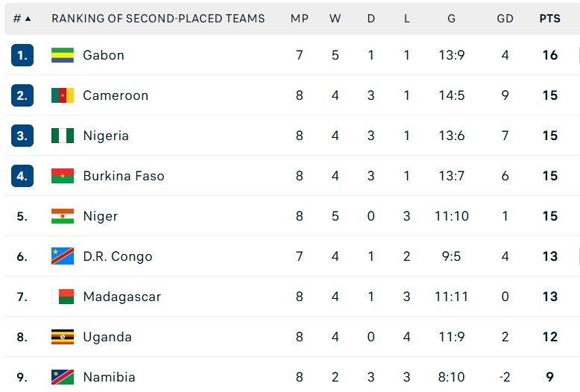Click the Namibia flag icon
The height and width of the screenshot is (392, 580).
tap(63, 377)
